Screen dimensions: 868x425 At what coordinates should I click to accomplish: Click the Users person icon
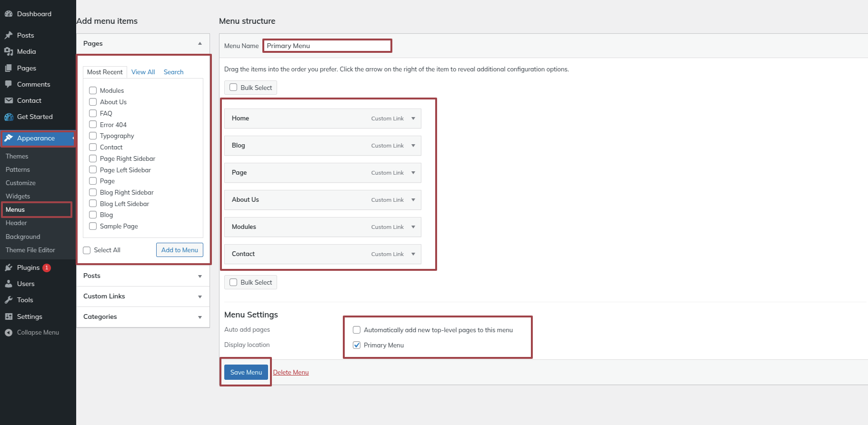click(x=9, y=284)
